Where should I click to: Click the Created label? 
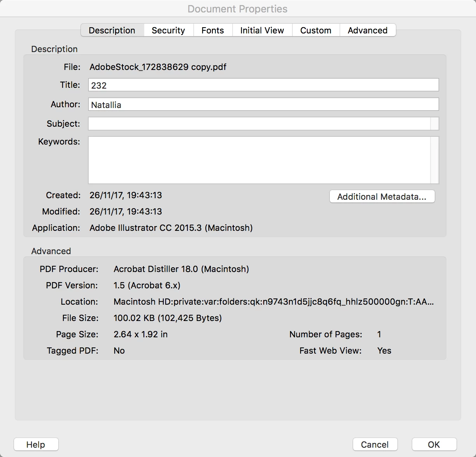63,195
